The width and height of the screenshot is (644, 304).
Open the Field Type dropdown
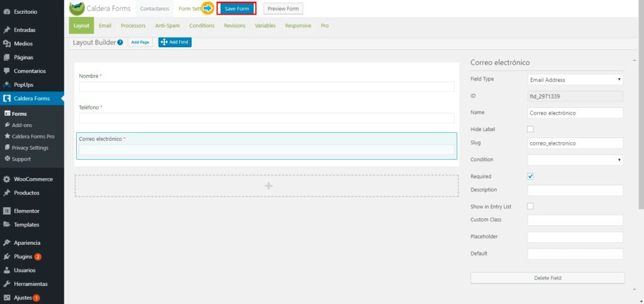click(575, 80)
